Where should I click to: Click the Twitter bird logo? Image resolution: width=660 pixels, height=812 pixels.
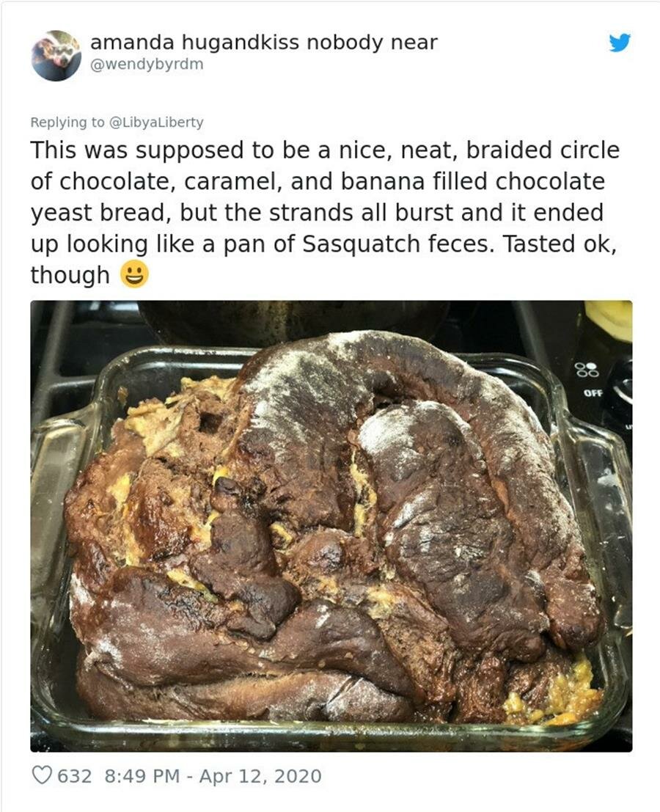pyautogui.click(x=620, y=43)
